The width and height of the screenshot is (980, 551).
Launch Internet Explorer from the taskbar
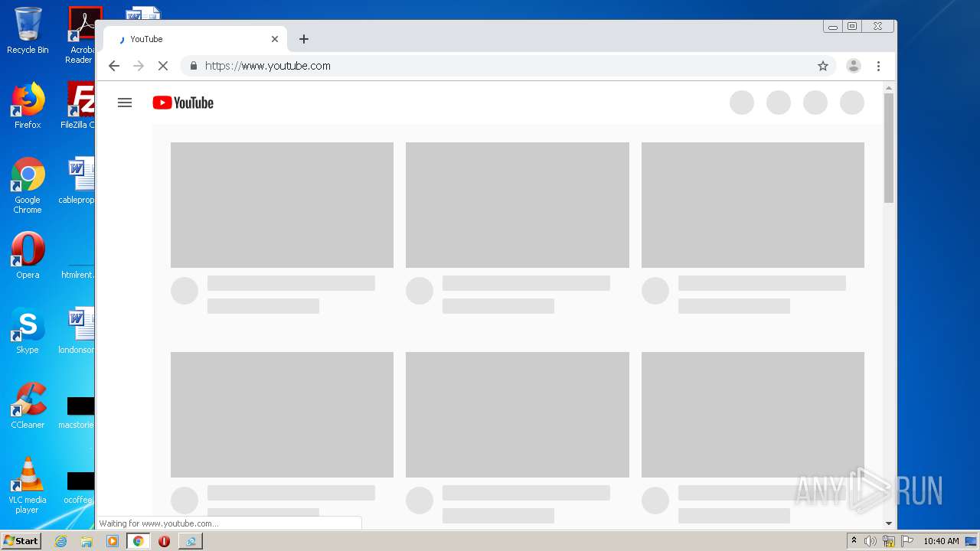(x=60, y=541)
